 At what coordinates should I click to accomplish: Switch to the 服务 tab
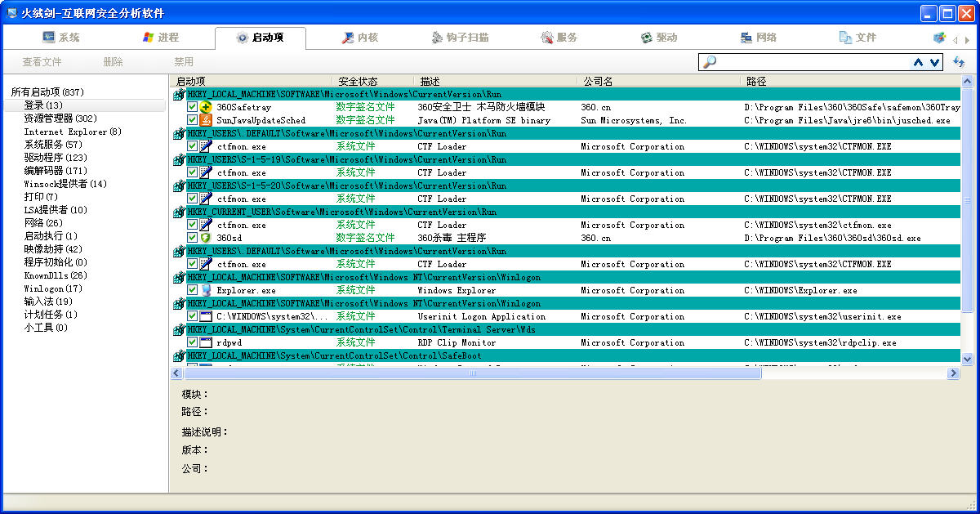559,38
